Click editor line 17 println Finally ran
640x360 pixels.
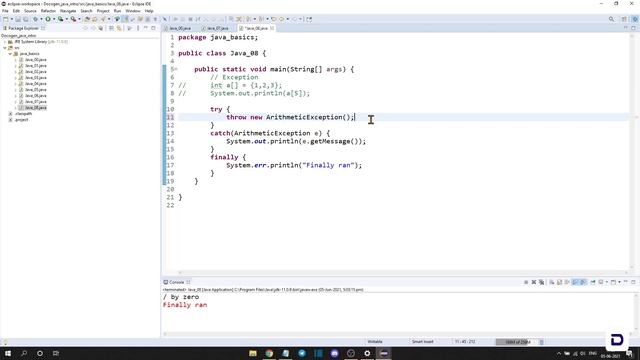294,165
